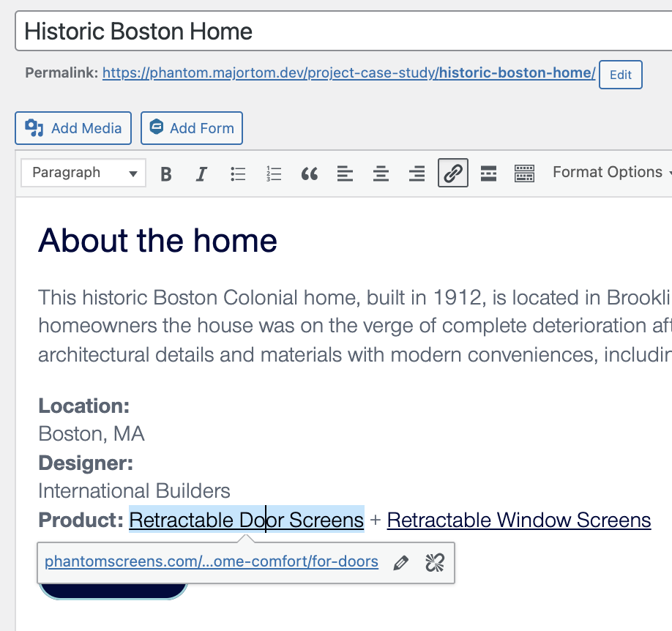Toggle the extra toolbar row
The height and width of the screenshot is (631, 672).
pos(525,173)
